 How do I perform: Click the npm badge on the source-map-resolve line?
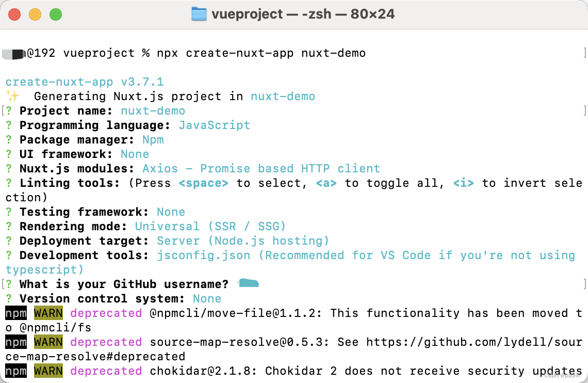[x=16, y=342]
